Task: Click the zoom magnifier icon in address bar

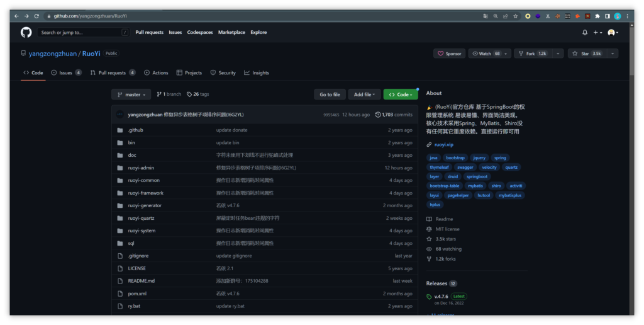Action: (496, 16)
